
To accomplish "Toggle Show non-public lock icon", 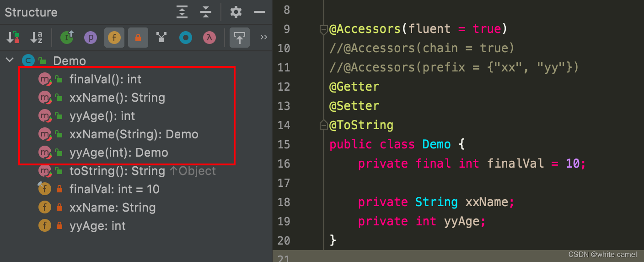I will pos(138,38).
